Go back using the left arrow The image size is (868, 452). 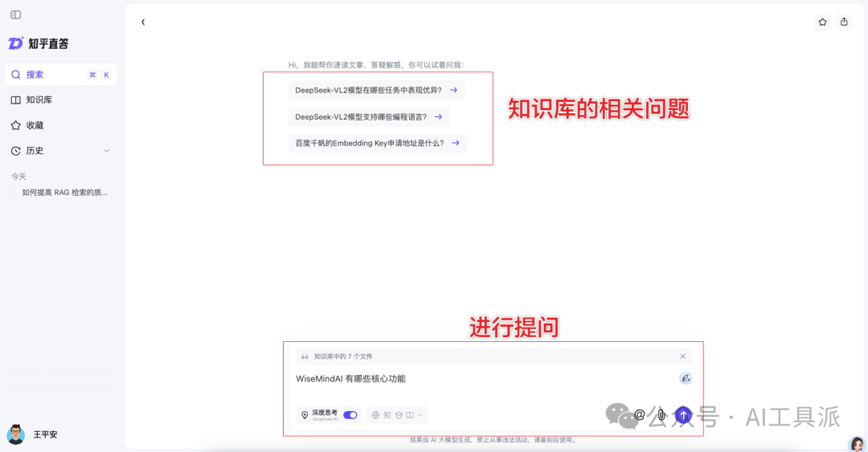pyautogui.click(x=143, y=22)
